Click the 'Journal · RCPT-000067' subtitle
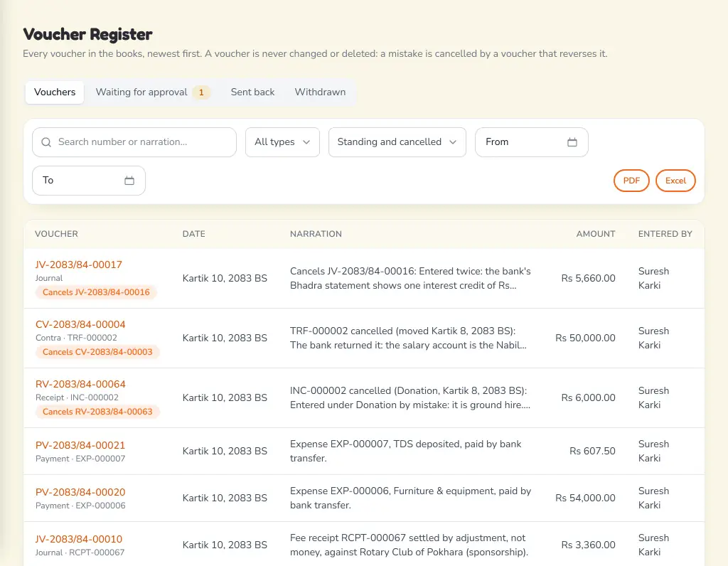728x566 pixels. (80, 552)
